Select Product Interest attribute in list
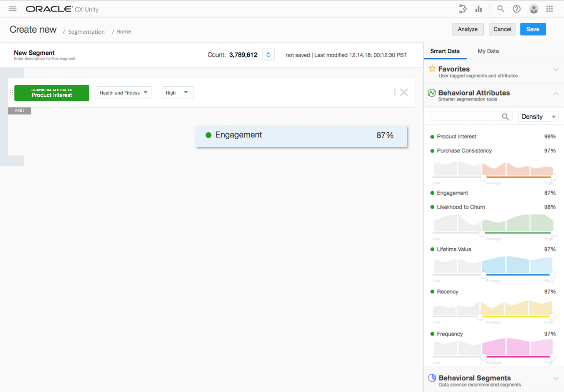The image size is (564, 392). click(493, 137)
